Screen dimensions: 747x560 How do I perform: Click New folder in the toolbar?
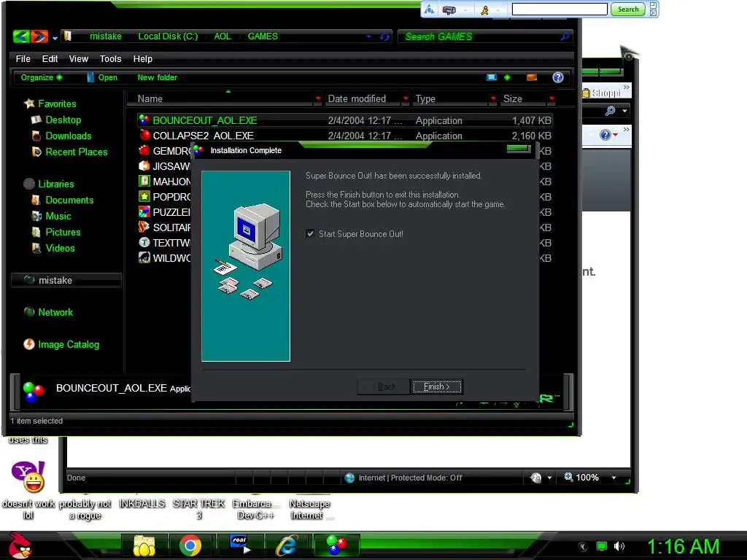158,77
